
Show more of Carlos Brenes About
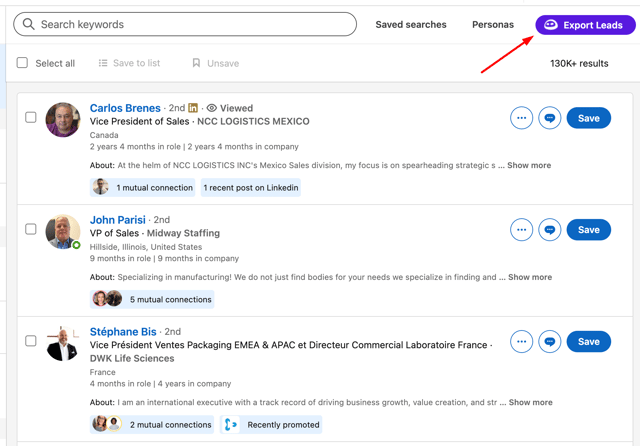coord(529,165)
